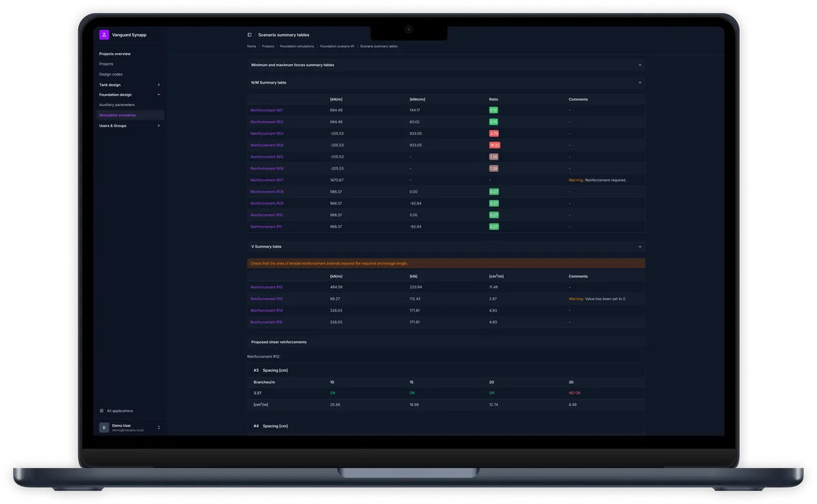This screenshot has height=504, width=817.
Task: Collapse the N/M Summary table section
Action: point(640,82)
